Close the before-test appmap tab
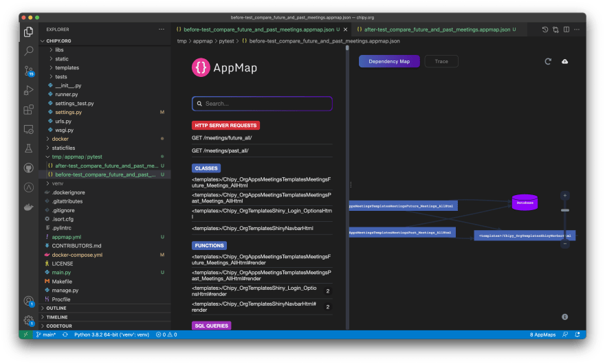Screen dimensions: 605x364 [345, 30]
